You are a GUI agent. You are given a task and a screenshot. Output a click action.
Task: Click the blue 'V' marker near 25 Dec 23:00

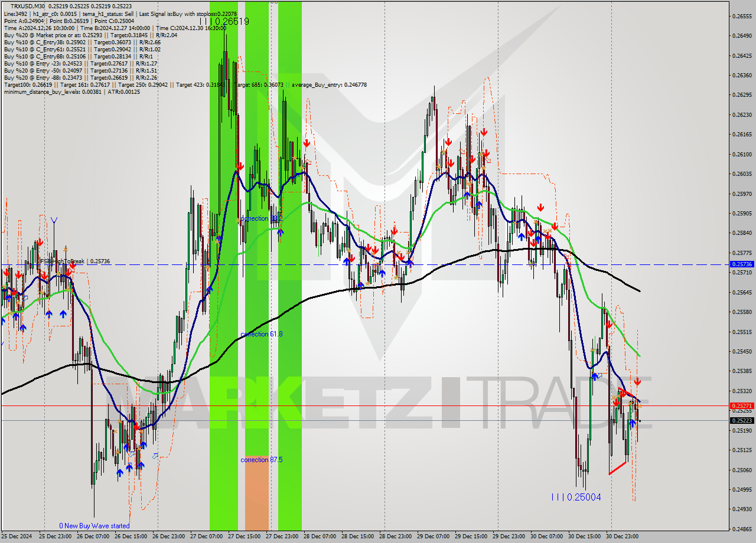[x=54, y=221]
